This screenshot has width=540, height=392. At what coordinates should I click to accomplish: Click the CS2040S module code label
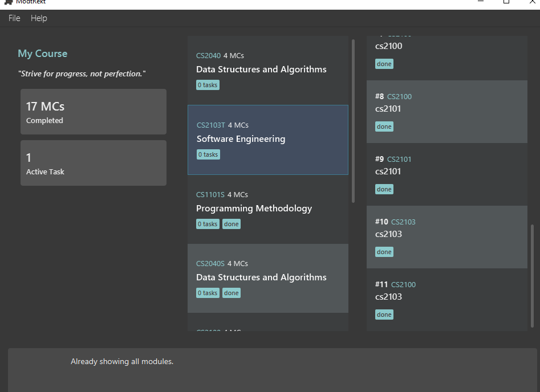point(210,264)
